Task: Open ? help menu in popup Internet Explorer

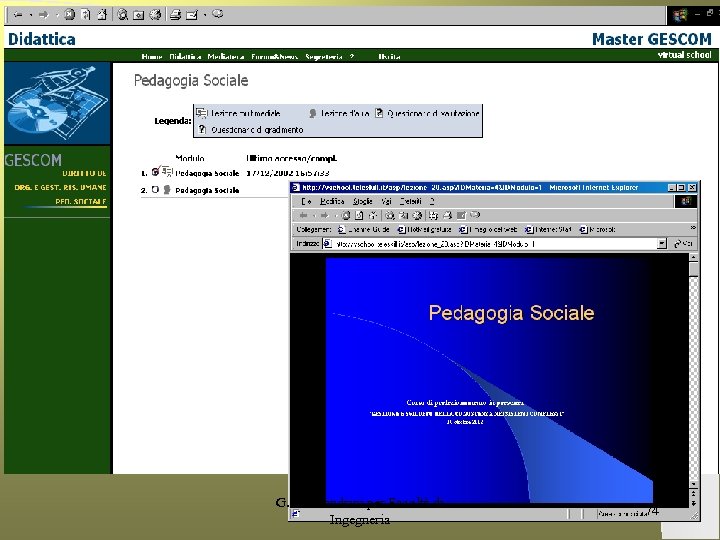Action: coord(432,201)
